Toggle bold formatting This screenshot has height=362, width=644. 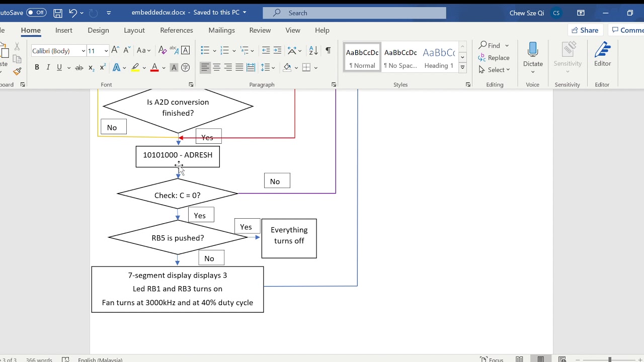pos(37,67)
